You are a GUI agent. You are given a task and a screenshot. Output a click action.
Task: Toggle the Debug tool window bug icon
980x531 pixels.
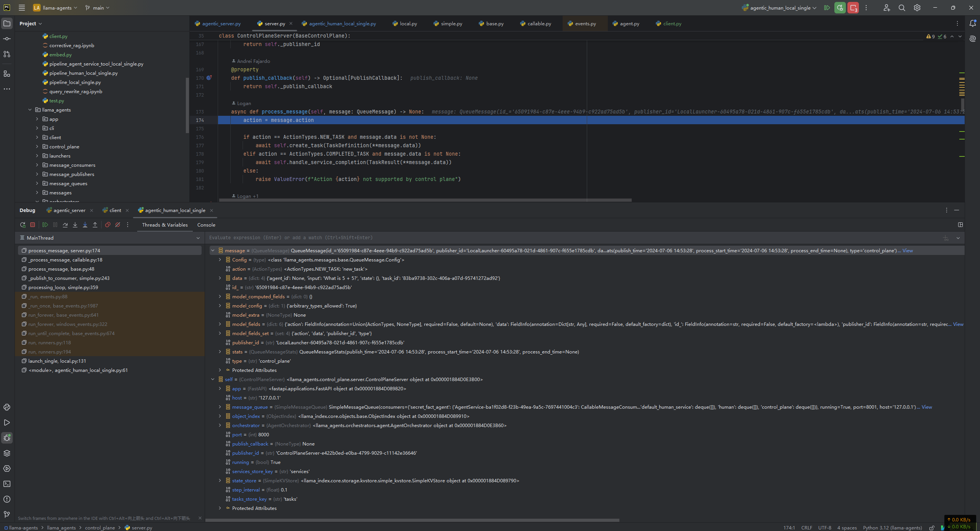(x=7, y=438)
